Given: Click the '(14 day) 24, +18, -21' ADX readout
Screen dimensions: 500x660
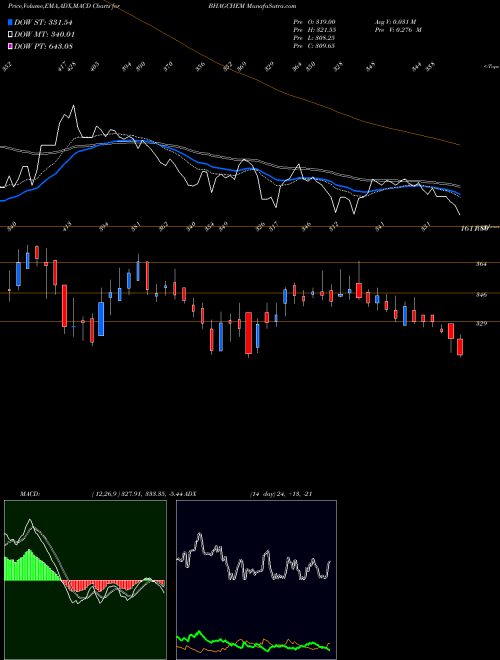Looking at the screenshot, I should (x=281, y=493).
